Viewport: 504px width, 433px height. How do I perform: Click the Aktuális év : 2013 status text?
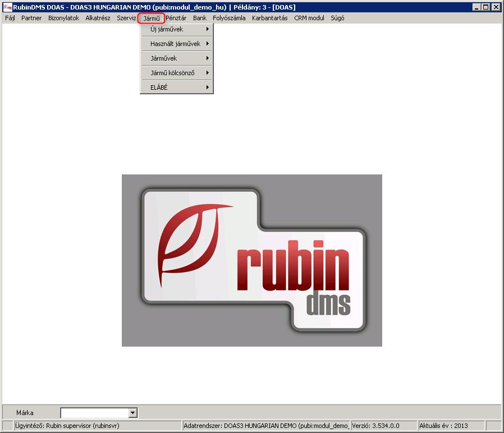click(443, 426)
